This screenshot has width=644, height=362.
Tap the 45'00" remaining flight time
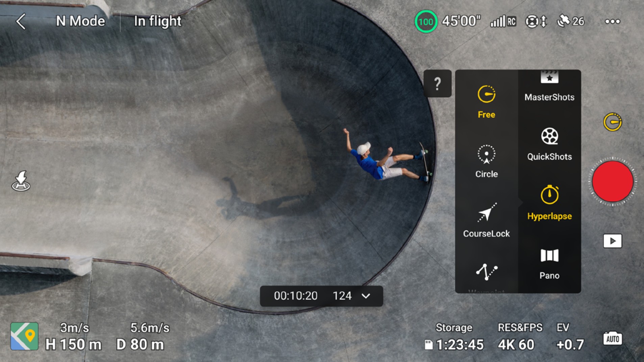[461, 21]
